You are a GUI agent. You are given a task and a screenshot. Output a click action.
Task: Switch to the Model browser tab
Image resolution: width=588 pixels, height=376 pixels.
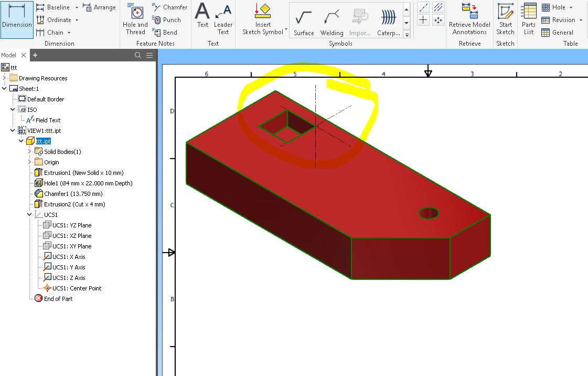(8, 55)
